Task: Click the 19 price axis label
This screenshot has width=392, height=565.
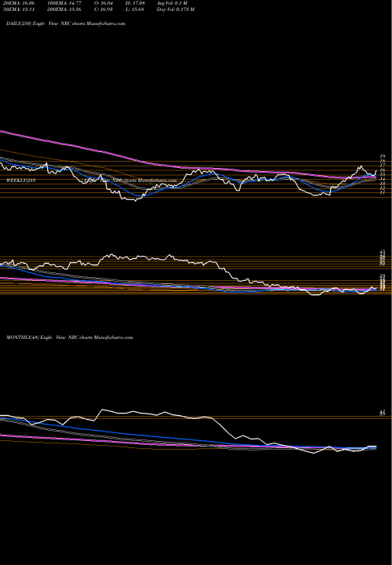Action: [x=383, y=157]
